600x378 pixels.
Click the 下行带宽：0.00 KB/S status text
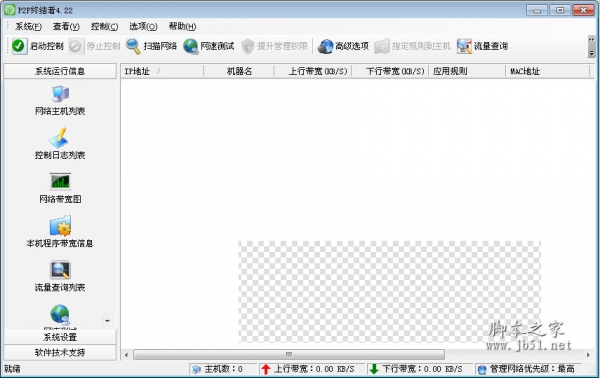422,369
